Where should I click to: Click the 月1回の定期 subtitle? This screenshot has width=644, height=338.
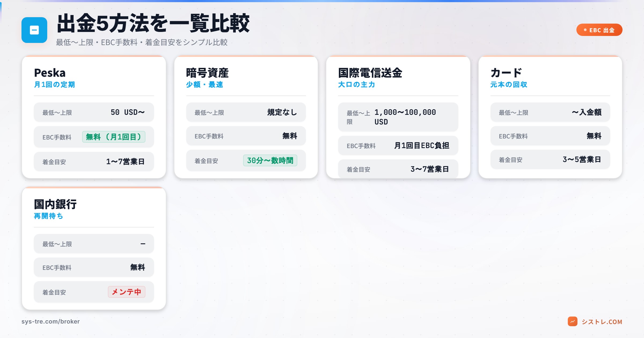pyautogui.click(x=54, y=84)
